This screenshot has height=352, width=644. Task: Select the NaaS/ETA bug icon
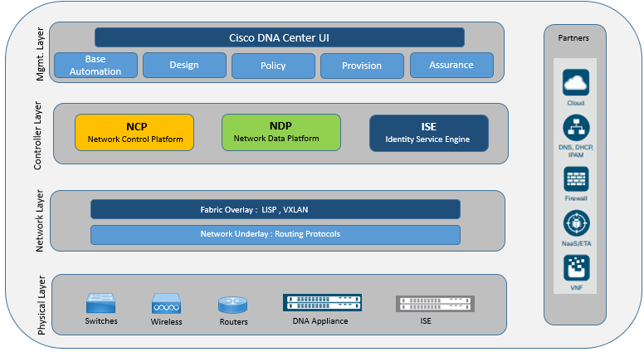576,223
